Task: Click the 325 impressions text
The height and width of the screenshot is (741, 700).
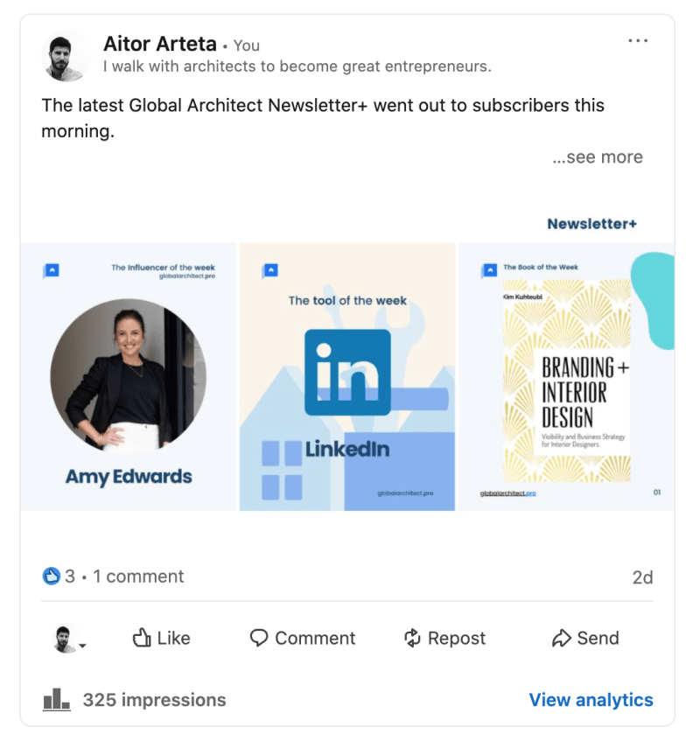Action: point(155,700)
